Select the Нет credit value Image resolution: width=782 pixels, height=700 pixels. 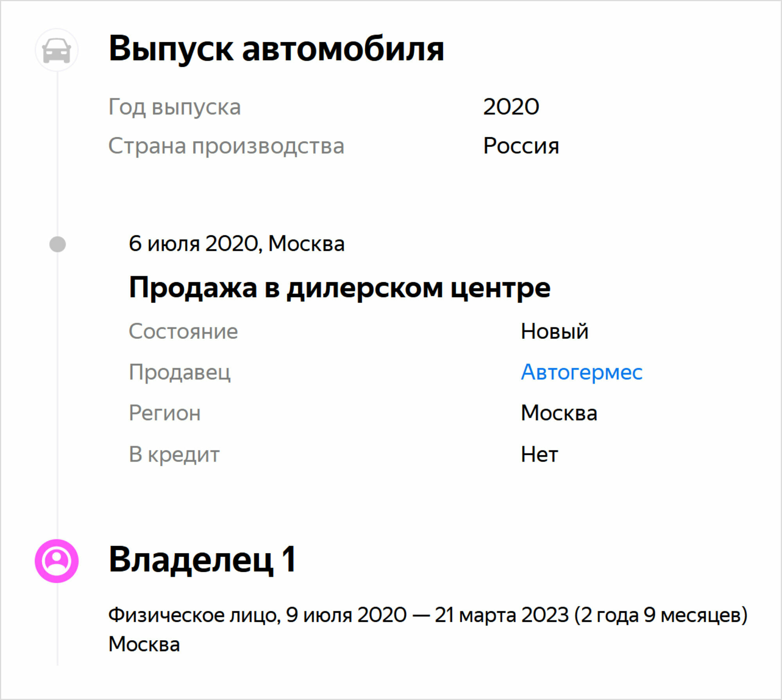click(x=539, y=455)
